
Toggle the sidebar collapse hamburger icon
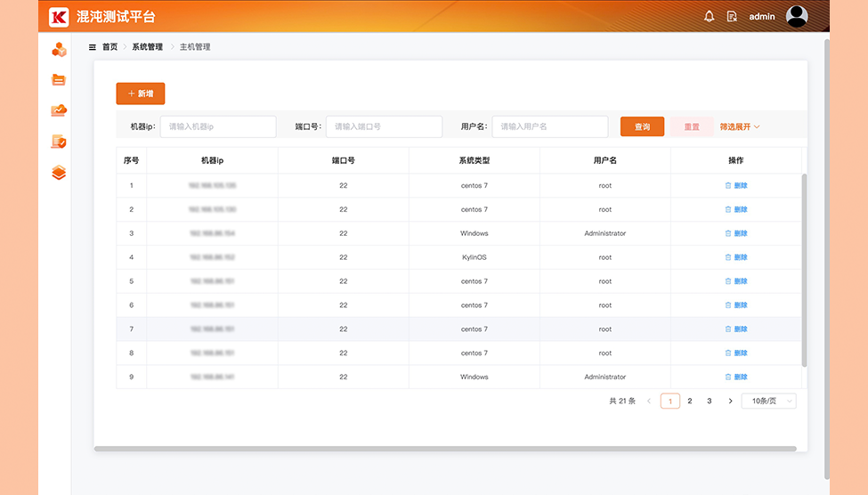point(93,47)
